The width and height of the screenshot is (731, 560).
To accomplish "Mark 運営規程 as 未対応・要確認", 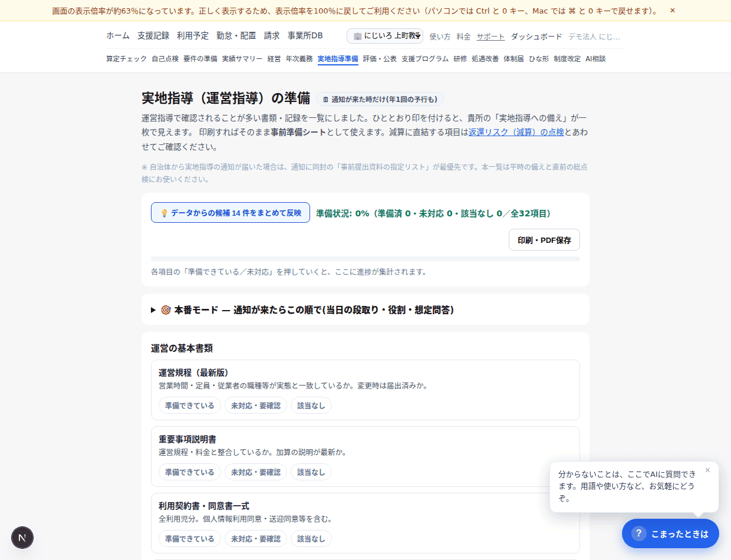I will 256,406.
